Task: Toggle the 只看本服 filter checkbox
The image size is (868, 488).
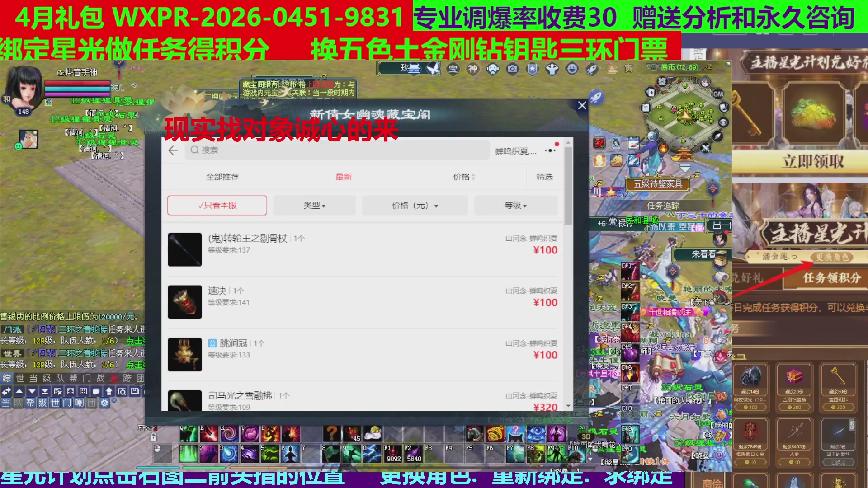Action: [217, 205]
